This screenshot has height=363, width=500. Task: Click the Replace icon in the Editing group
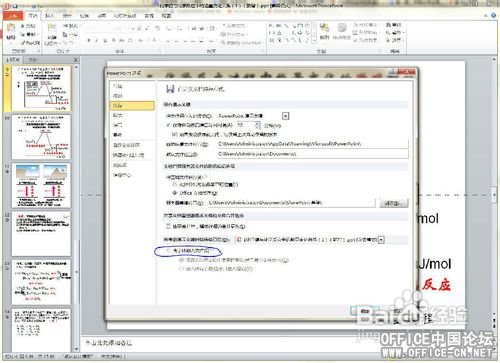coord(389,32)
